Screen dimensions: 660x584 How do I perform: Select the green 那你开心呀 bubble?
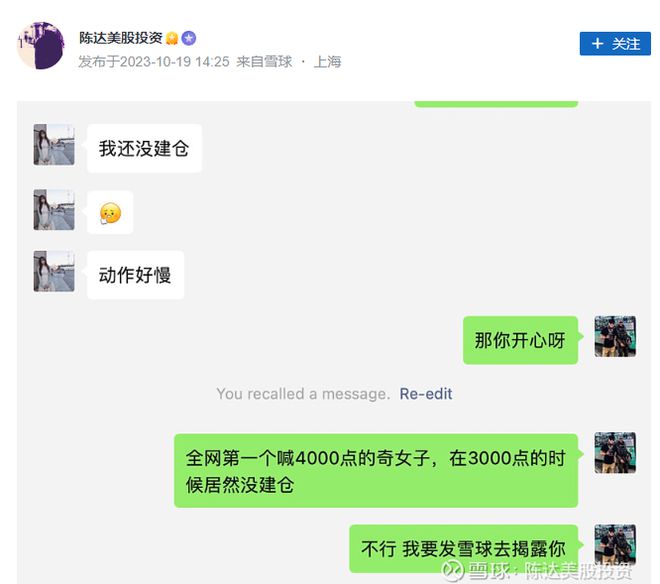pos(520,340)
